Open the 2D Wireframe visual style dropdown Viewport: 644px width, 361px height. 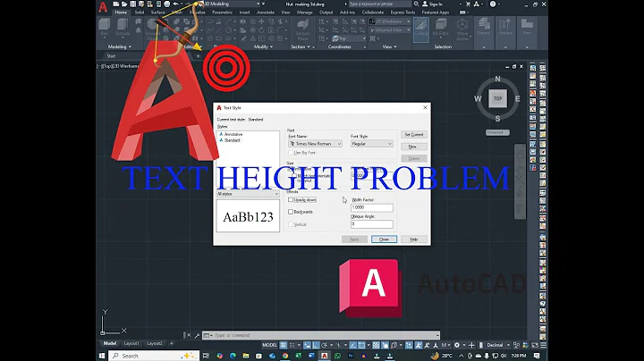tap(390, 21)
